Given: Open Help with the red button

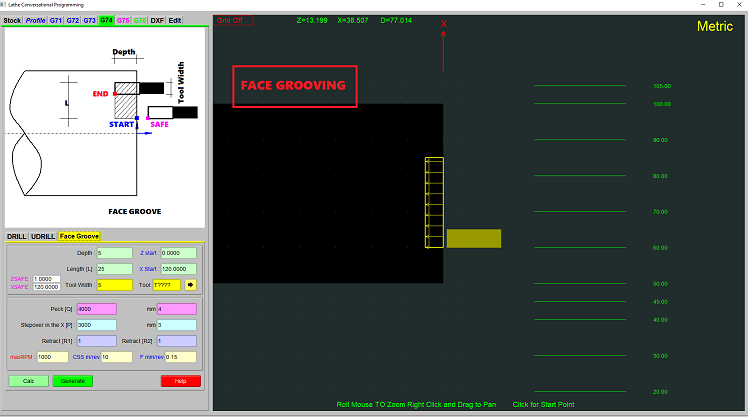Looking at the screenshot, I should click(180, 381).
